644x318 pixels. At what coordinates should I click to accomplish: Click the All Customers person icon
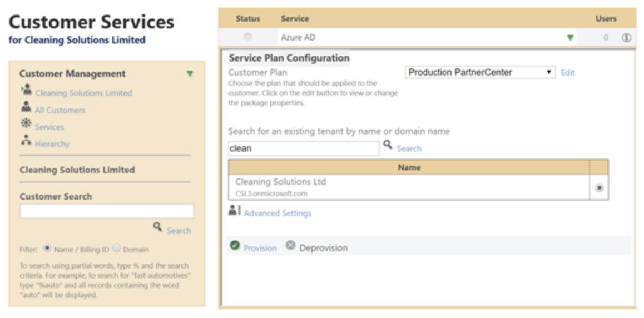pos(26,107)
